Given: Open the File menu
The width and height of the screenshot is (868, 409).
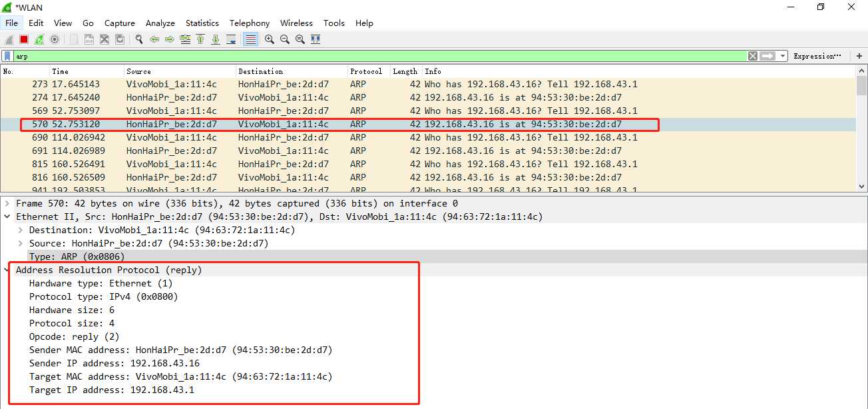Looking at the screenshot, I should [12, 23].
